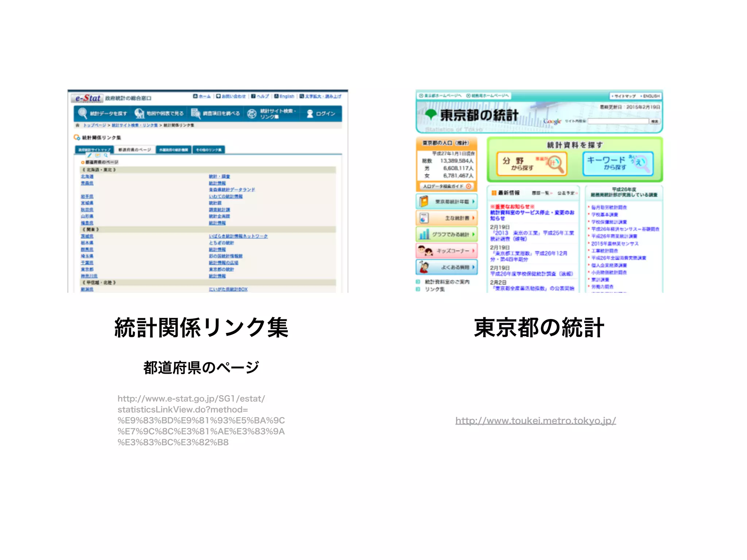This screenshot has height=560, width=747.
Task: Click globe icon for 統計サイト検索・リンク集
Action: coord(252,113)
